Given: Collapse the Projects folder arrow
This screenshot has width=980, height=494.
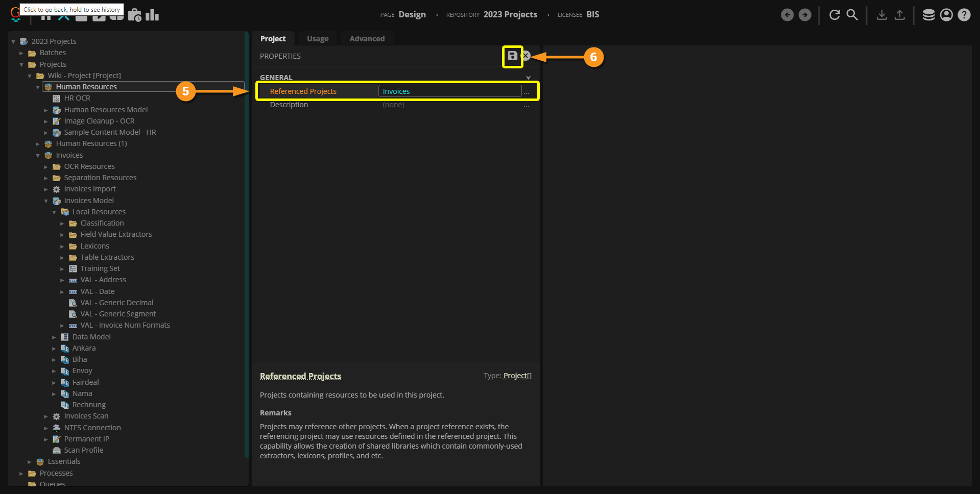Looking at the screenshot, I should coord(21,65).
